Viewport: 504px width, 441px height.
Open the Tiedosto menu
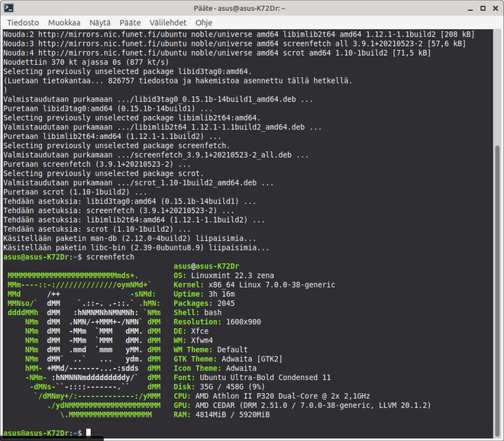(23, 23)
